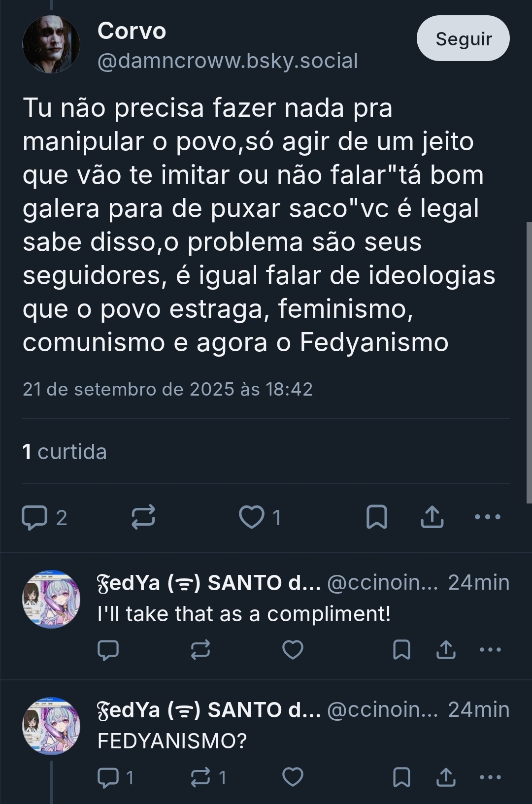Reply to the 'FEDYANISMO?' comment

click(108, 777)
